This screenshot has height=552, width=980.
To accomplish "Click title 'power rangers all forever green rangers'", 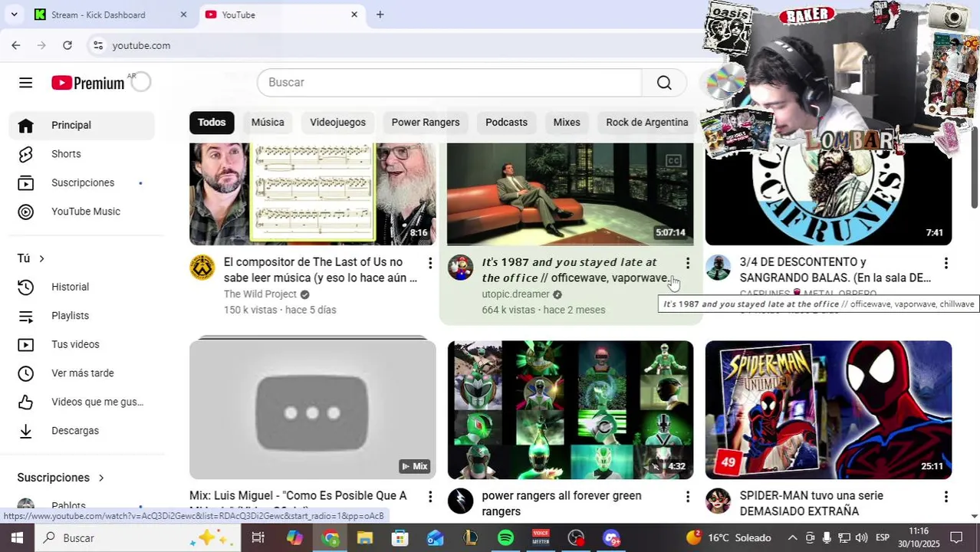I will coord(561,504).
